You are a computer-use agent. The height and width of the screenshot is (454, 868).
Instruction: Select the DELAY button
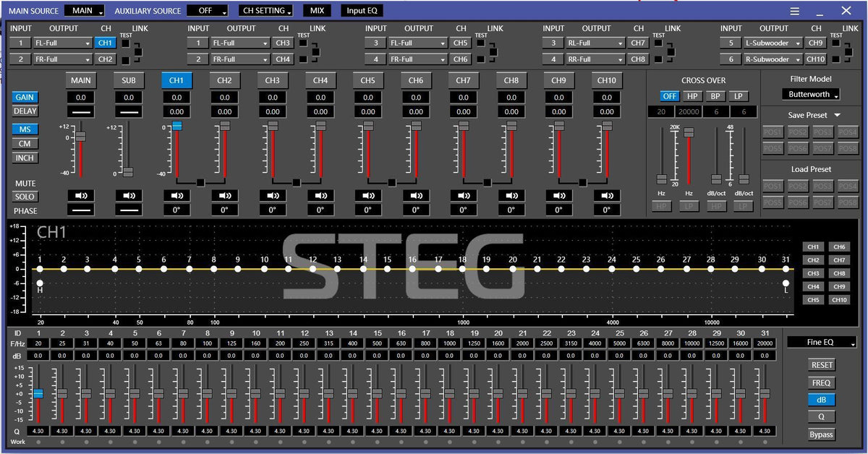(x=25, y=111)
